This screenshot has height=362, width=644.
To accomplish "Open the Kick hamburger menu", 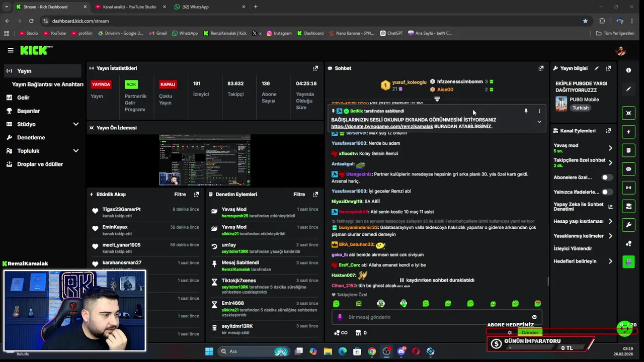I will [x=11, y=50].
